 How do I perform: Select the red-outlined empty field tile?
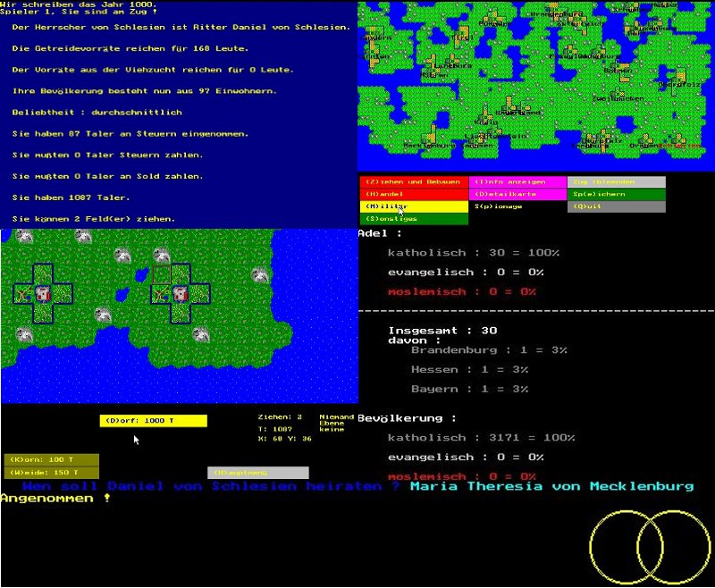click(162, 273)
